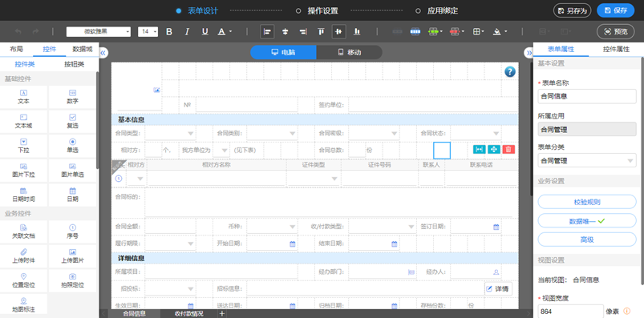Open the font size 14 dropdown
Image resolution: width=644 pixels, height=318 pixels.
tap(148, 31)
